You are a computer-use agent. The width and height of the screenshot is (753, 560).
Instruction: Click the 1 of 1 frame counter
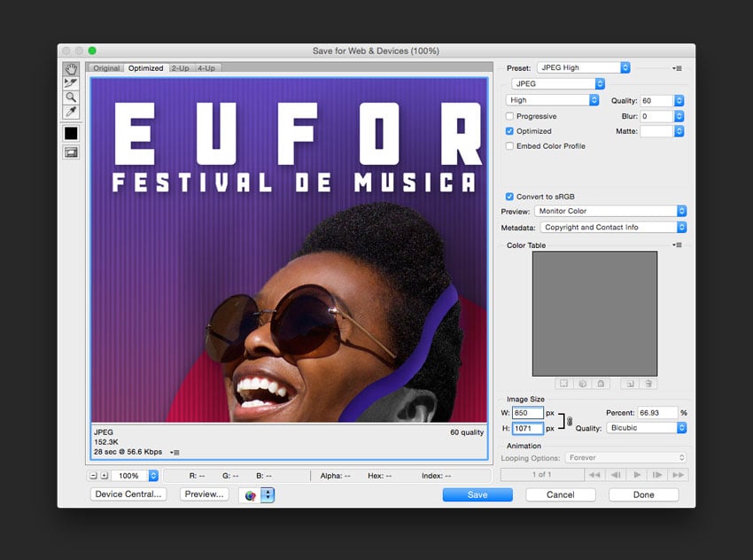pyautogui.click(x=541, y=475)
